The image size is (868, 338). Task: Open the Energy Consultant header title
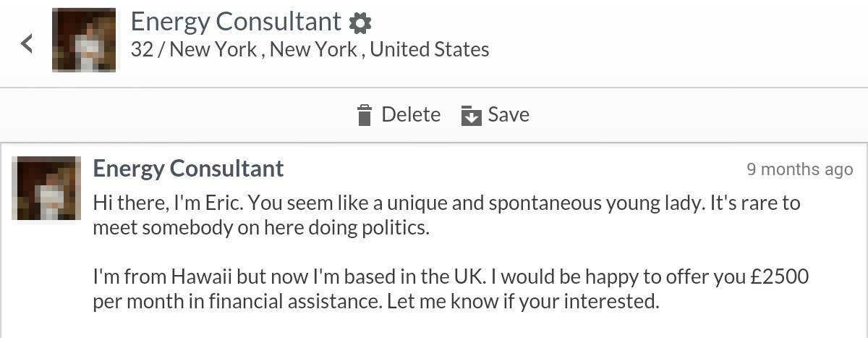click(x=236, y=22)
